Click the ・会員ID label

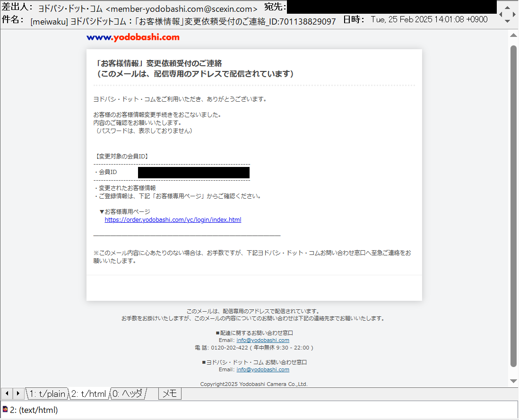[105, 172]
